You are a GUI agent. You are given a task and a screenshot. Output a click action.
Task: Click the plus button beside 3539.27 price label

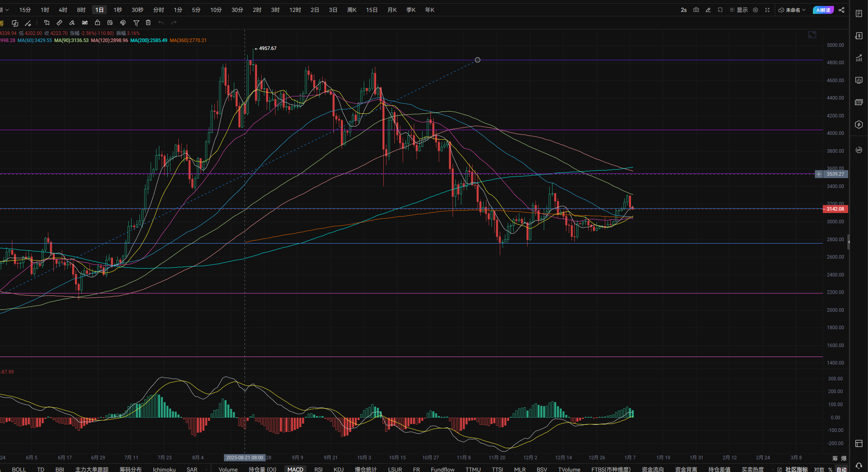click(x=819, y=174)
